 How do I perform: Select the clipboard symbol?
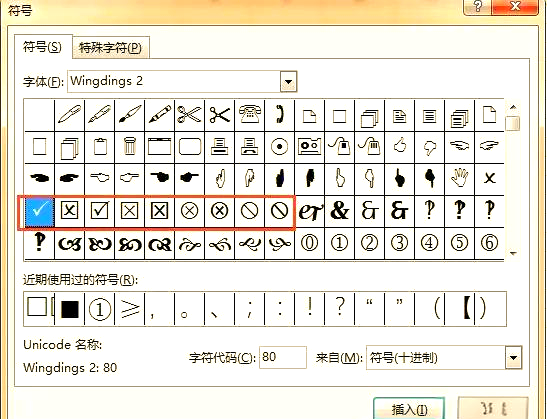point(99,147)
